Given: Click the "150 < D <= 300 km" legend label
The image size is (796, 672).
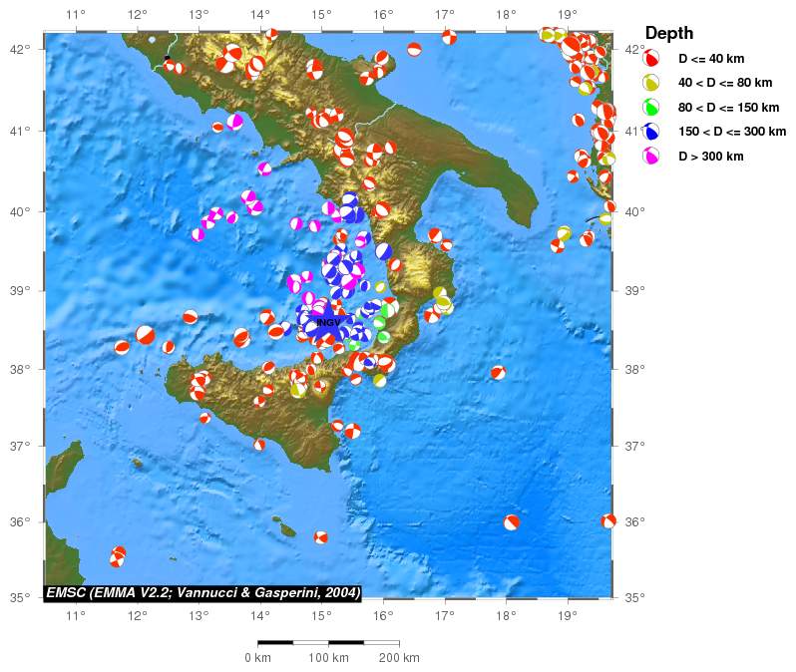Looking at the screenshot, I should click(732, 132).
